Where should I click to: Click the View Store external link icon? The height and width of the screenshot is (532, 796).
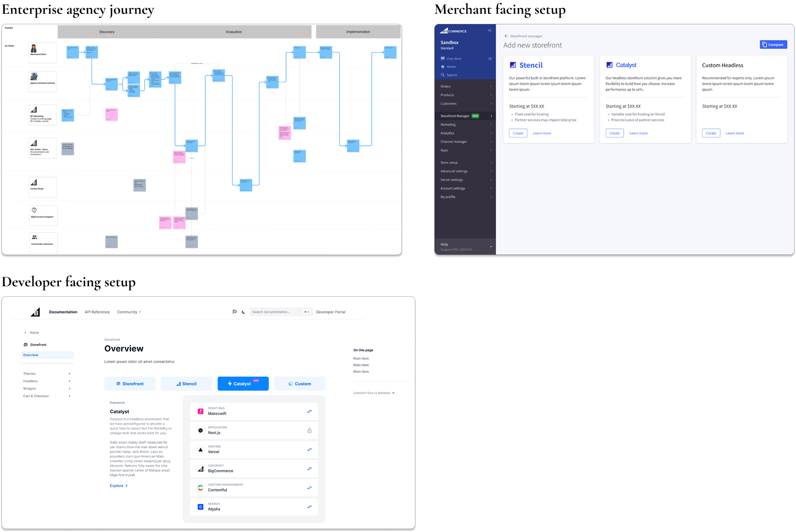coord(490,59)
